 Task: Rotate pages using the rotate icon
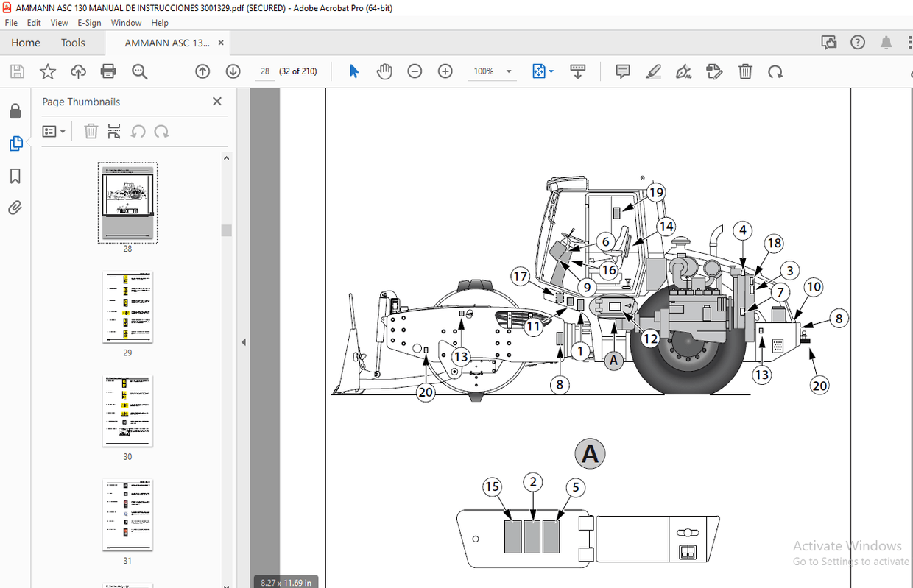(775, 71)
